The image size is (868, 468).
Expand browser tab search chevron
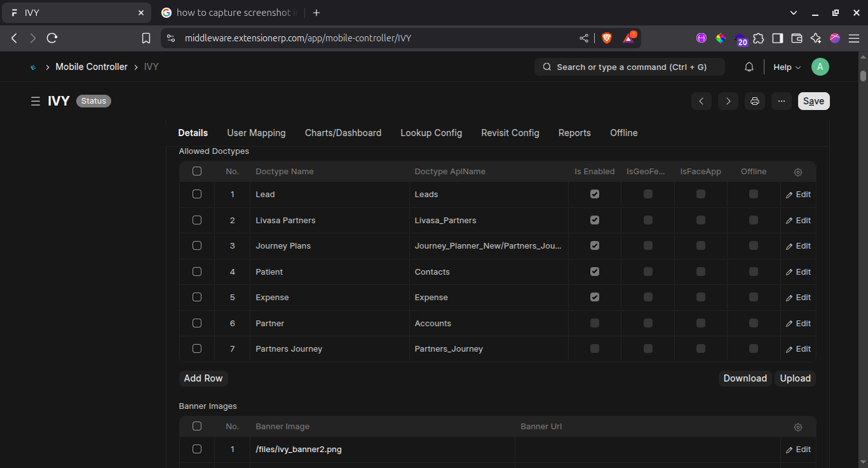(794, 13)
